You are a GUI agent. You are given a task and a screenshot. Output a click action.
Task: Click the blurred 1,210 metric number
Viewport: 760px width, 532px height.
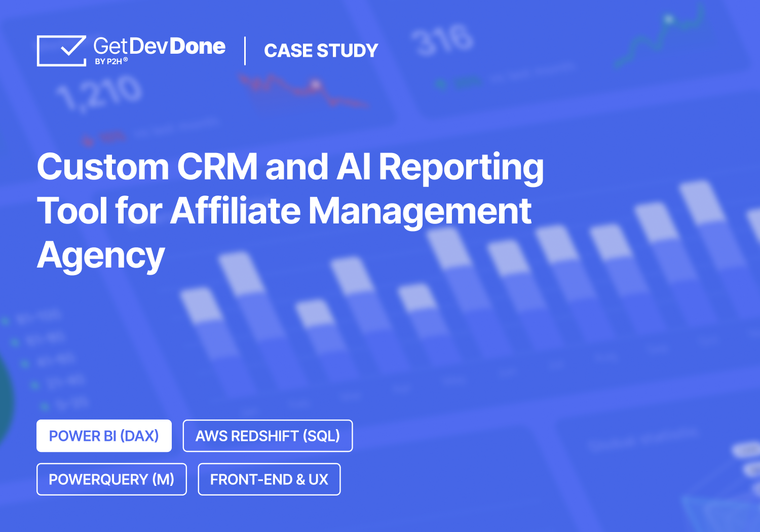[99, 93]
